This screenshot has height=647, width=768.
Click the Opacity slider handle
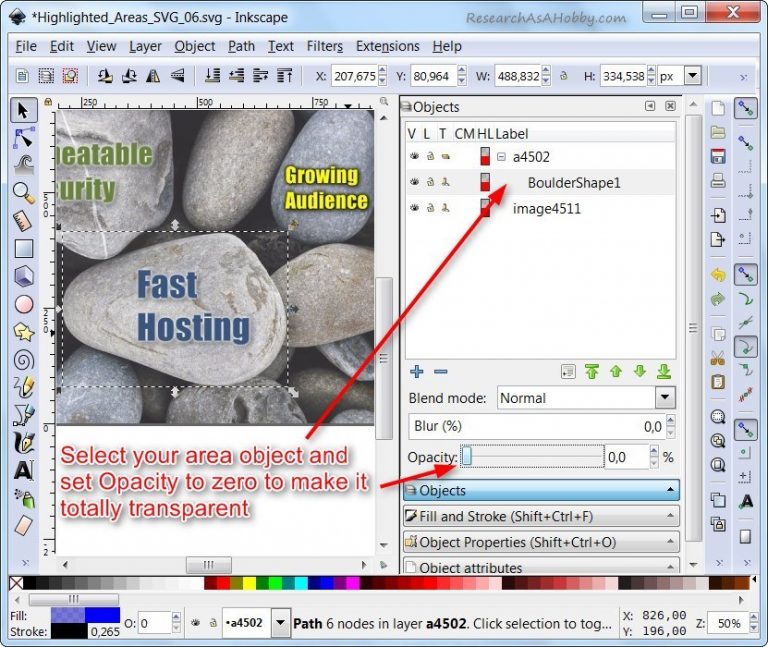click(467, 456)
